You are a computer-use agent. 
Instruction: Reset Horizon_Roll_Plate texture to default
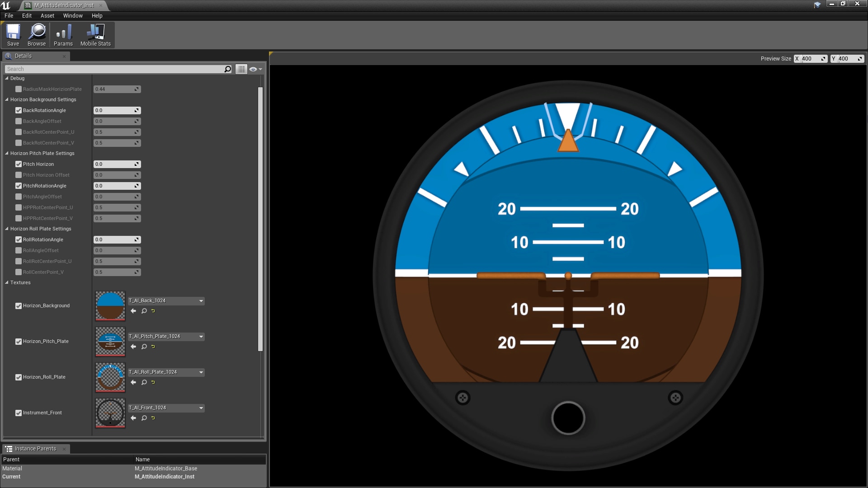click(153, 382)
